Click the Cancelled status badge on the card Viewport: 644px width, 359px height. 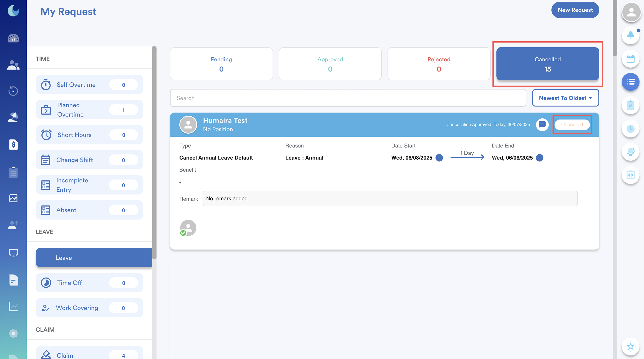click(x=572, y=125)
